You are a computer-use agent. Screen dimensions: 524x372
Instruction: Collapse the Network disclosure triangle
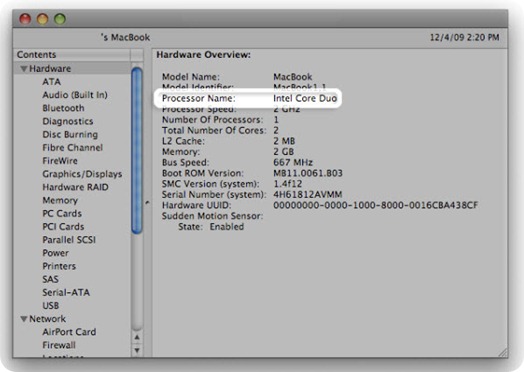pyautogui.click(x=24, y=319)
